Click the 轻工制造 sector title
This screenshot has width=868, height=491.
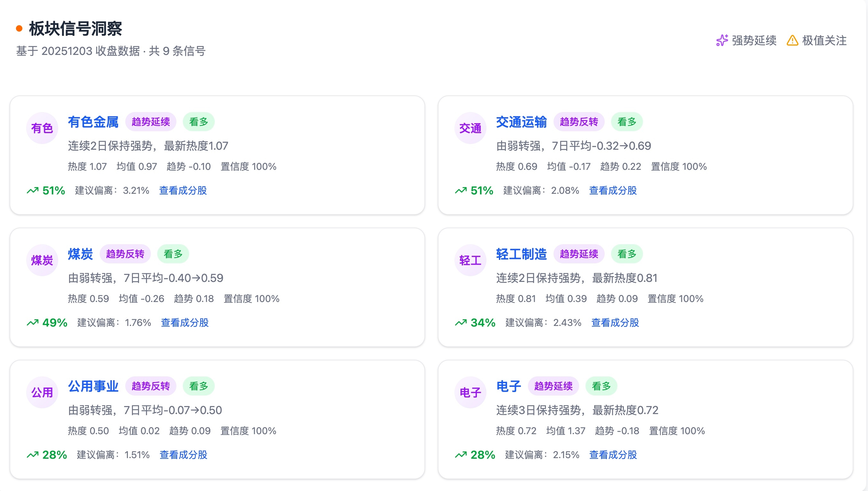521,254
